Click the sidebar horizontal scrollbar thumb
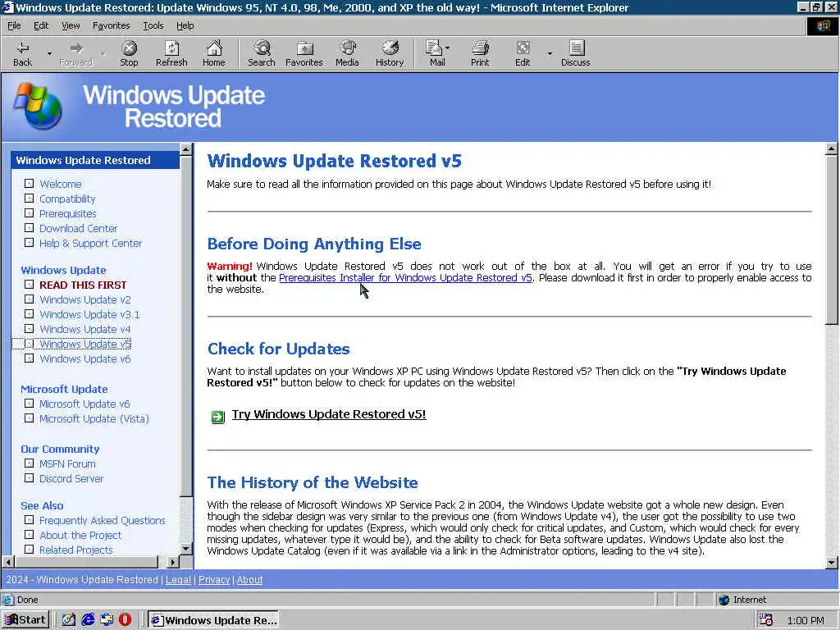The image size is (840, 630). (86, 562)
